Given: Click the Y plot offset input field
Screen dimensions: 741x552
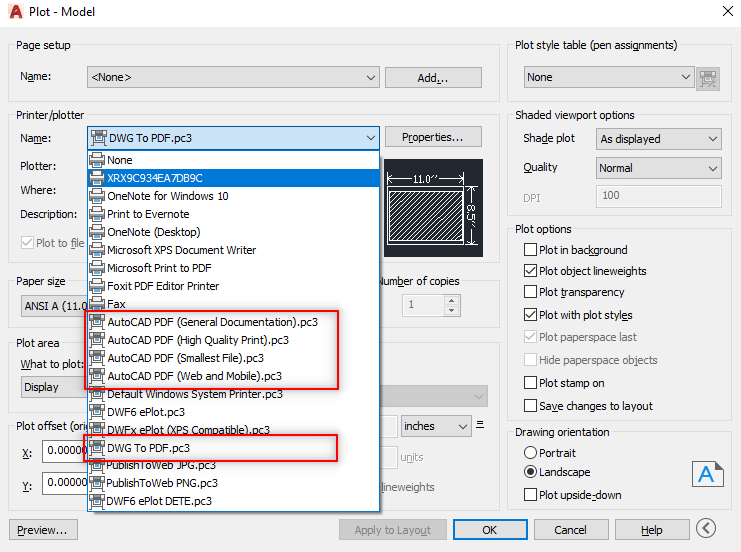Looking at the screenshot, I should pos(65,483).
